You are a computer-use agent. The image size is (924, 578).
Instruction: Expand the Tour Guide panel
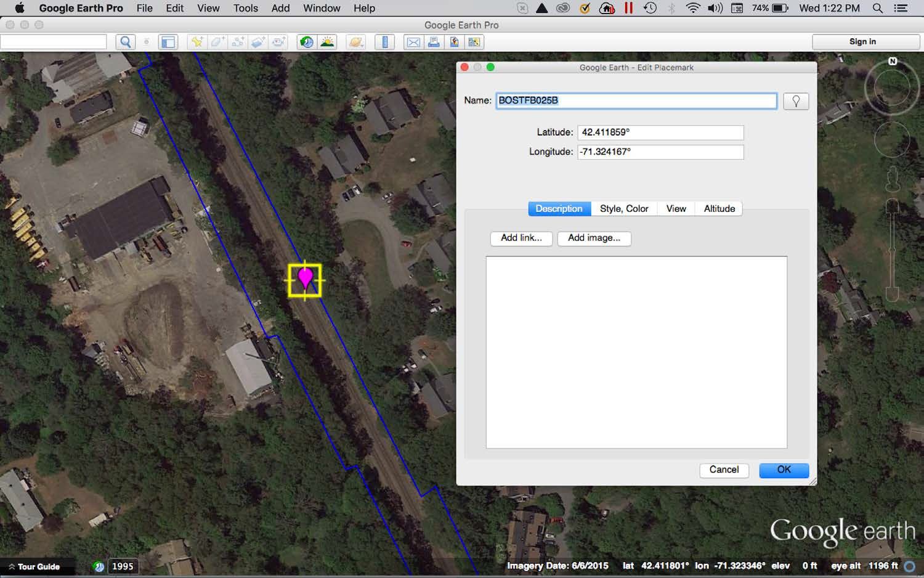34,566
